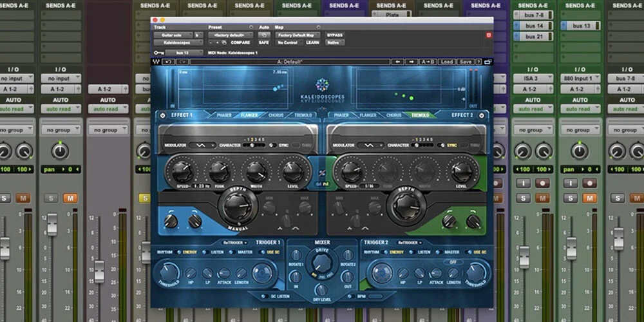Click Effect 2 large Depth knob
The height and width of the screenshot is (322, 644).
406,206
